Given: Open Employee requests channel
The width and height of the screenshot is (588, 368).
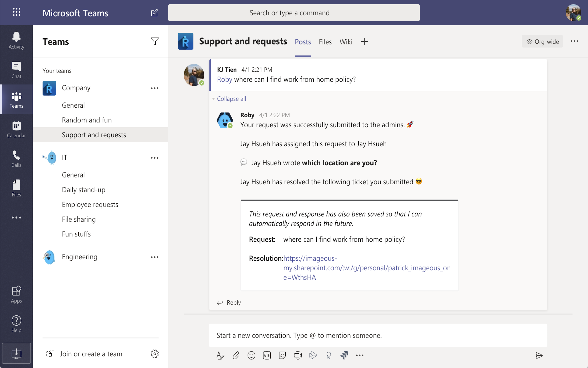Looking at the screenshot, I should click(x=100, y=205).
